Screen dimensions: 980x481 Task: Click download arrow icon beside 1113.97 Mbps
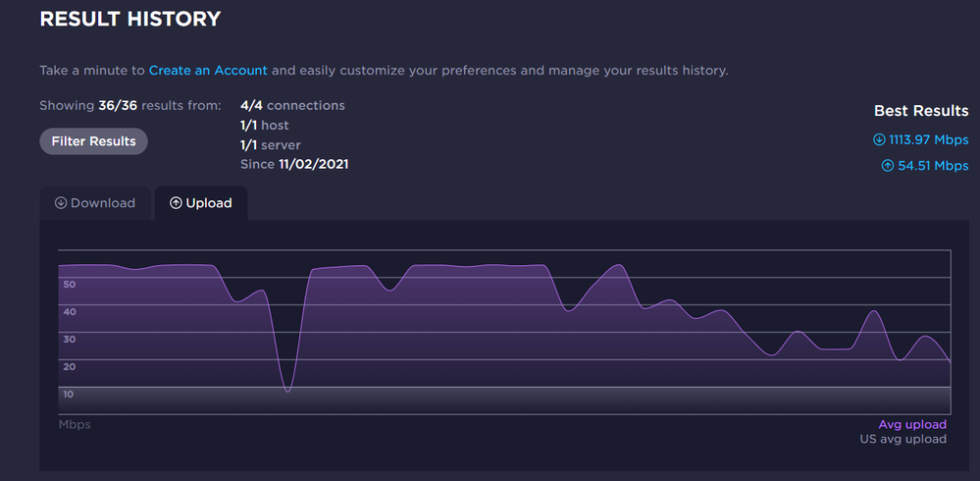(x=879, y=139)
